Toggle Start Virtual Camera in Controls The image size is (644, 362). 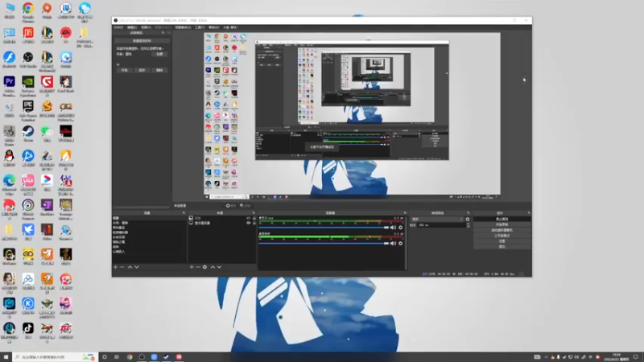tap(502, 230)
